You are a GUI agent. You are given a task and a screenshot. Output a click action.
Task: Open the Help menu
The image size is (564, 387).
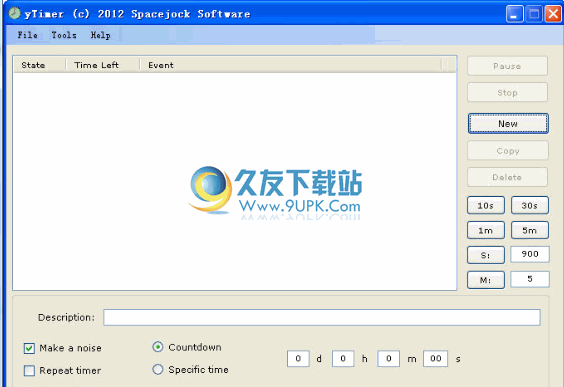[x=100, y=35]
